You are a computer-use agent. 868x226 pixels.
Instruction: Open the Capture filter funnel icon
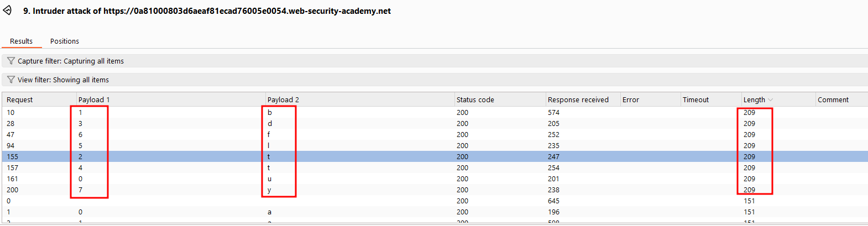click(11, 61)
